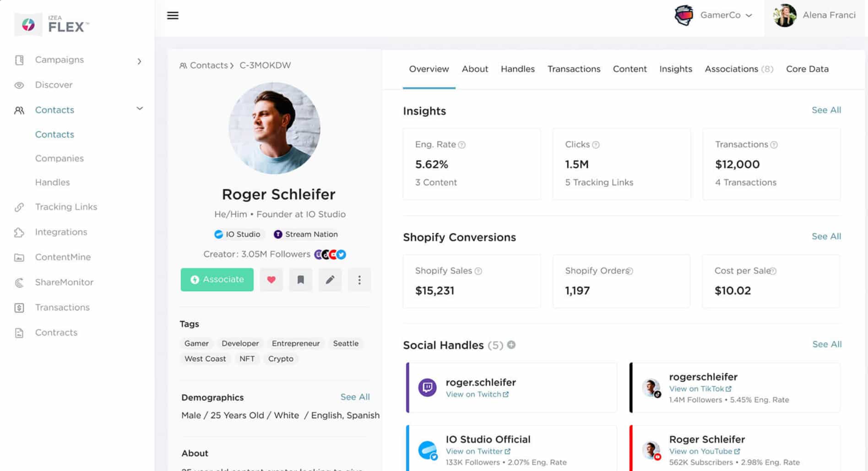Open the Core Data tab
Image resolution: width=868 pixels, height=471 pixels.
coord(807,69)
